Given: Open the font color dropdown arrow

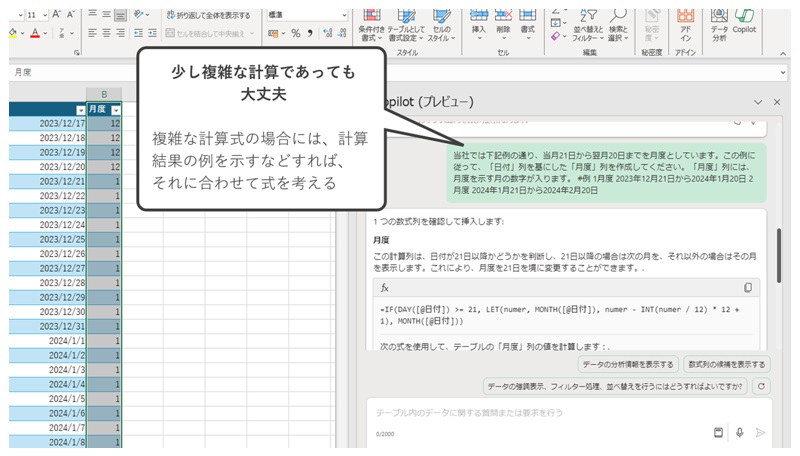Looking at the screenshot, I should coord(45,34).
